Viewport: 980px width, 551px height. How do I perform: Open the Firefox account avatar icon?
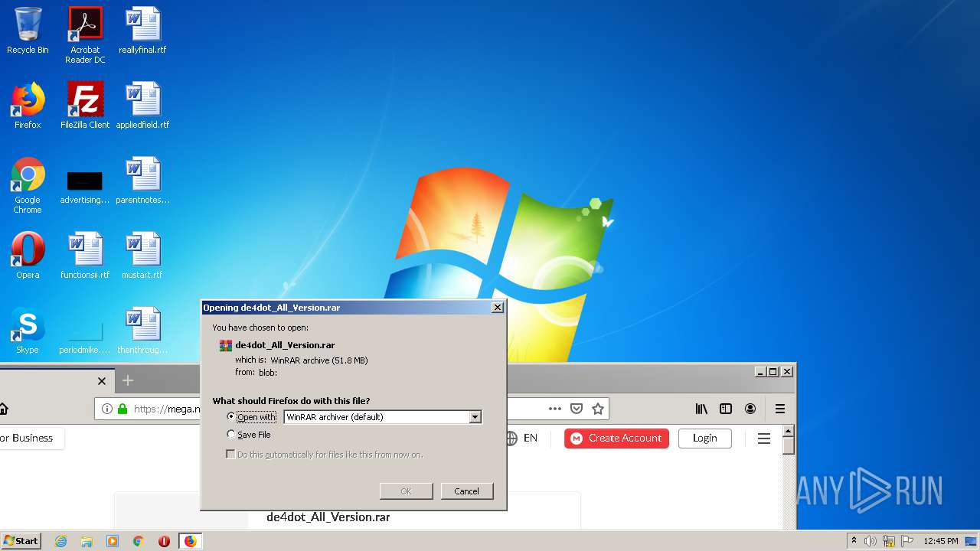pyautogui.click(x=750, y=409)
